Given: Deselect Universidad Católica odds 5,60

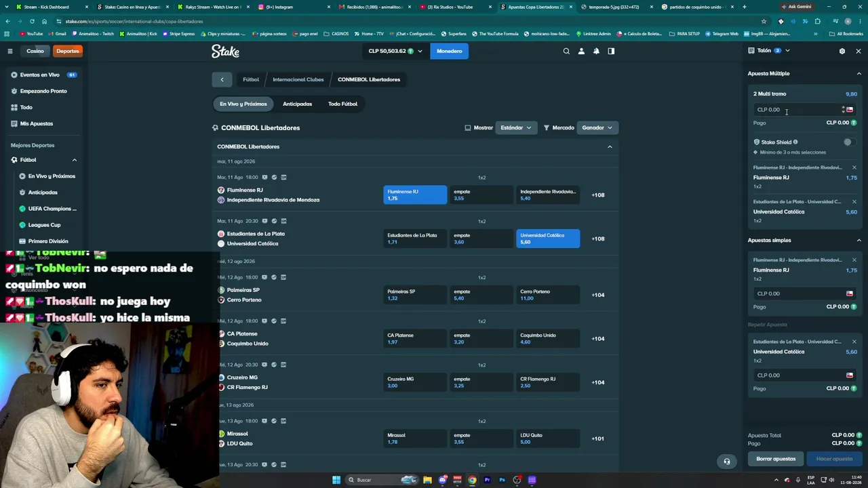Looking at the screenshot, I should tap(548, 239).
